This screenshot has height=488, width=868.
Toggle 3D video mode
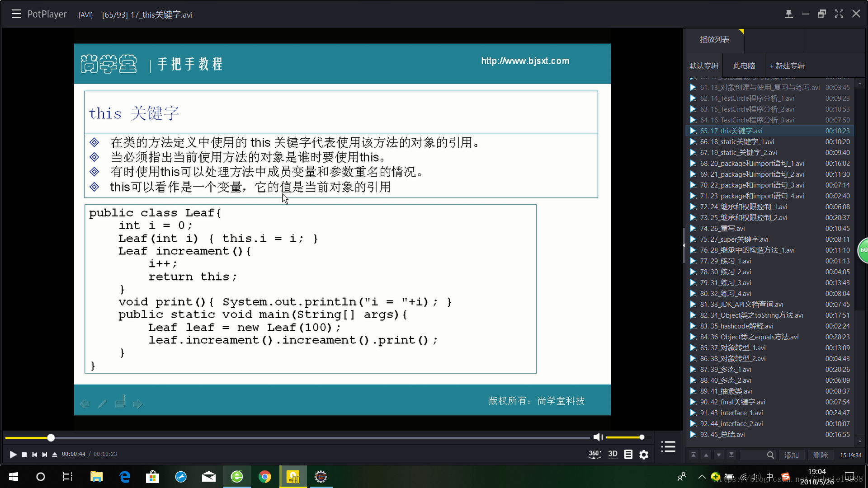click(613, 454)
